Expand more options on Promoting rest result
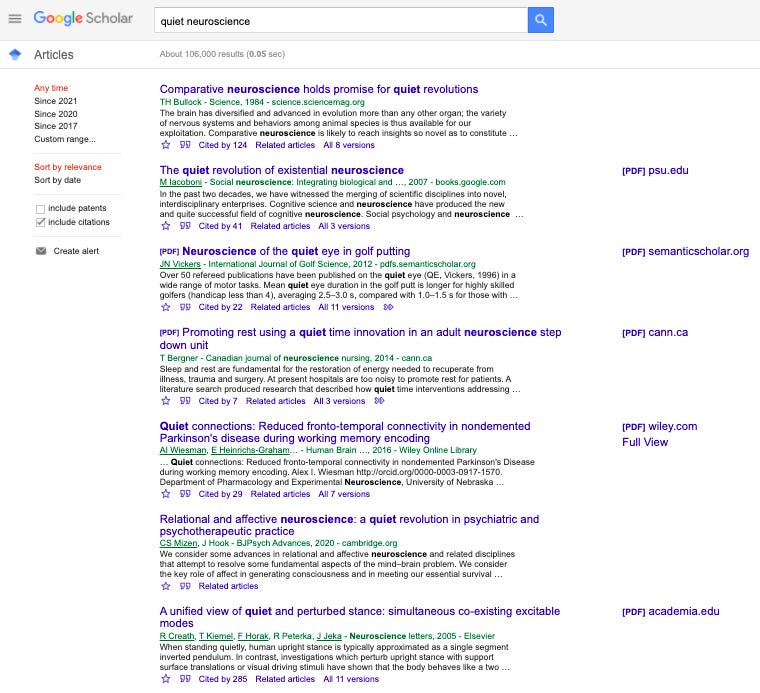The image size is (760, 693). pyautogui.click(x=379, y=401)
